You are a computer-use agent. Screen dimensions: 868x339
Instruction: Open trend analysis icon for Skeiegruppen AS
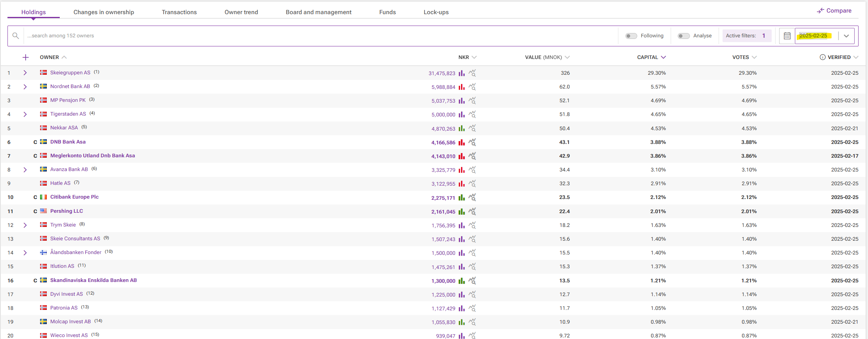pos(472,73)
